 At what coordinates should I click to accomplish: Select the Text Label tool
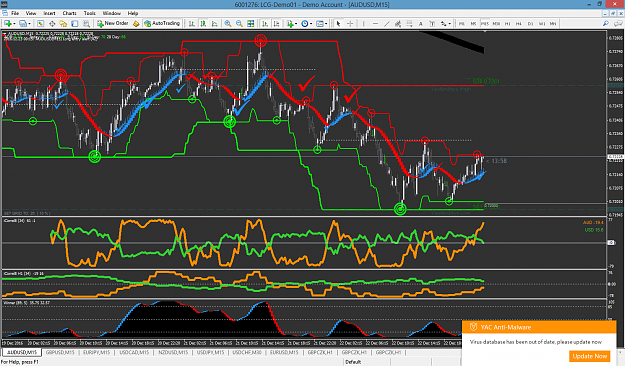tap(432, 24)
